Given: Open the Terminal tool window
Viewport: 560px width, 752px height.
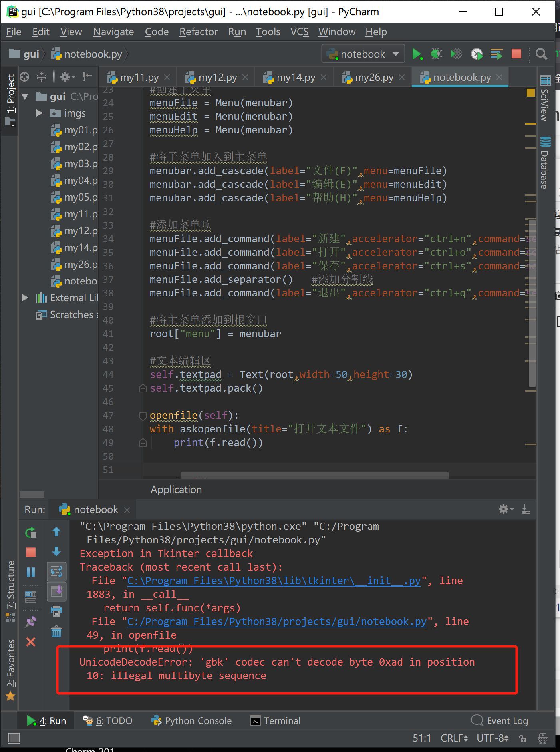Looking at the screenshot, I should (x=275, y=720).
